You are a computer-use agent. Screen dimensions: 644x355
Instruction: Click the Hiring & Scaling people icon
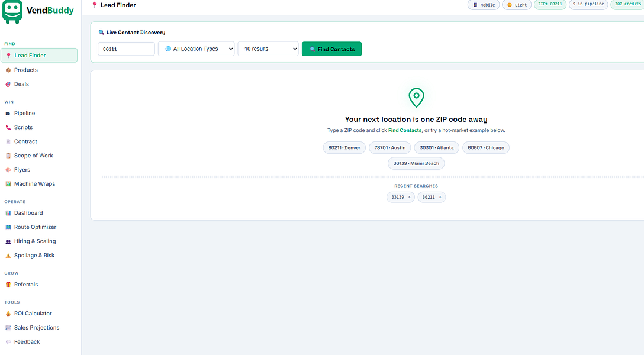8,241
